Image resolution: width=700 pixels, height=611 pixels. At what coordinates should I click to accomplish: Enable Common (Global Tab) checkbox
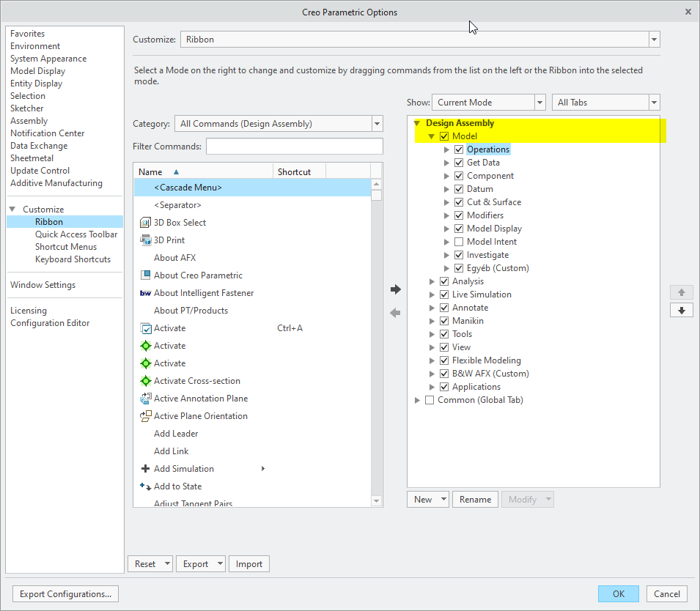tap(430, 400)
